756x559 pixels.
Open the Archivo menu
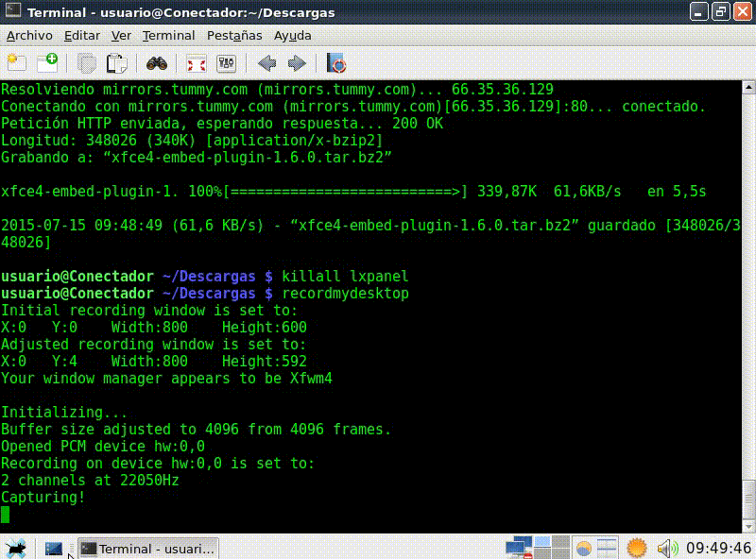(29, 35)
